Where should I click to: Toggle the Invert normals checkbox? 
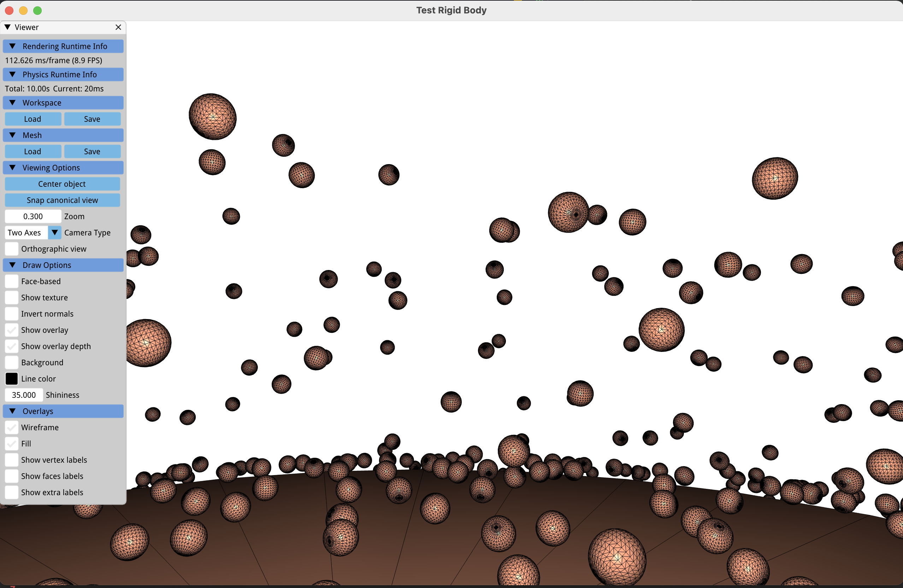[12, 313]
